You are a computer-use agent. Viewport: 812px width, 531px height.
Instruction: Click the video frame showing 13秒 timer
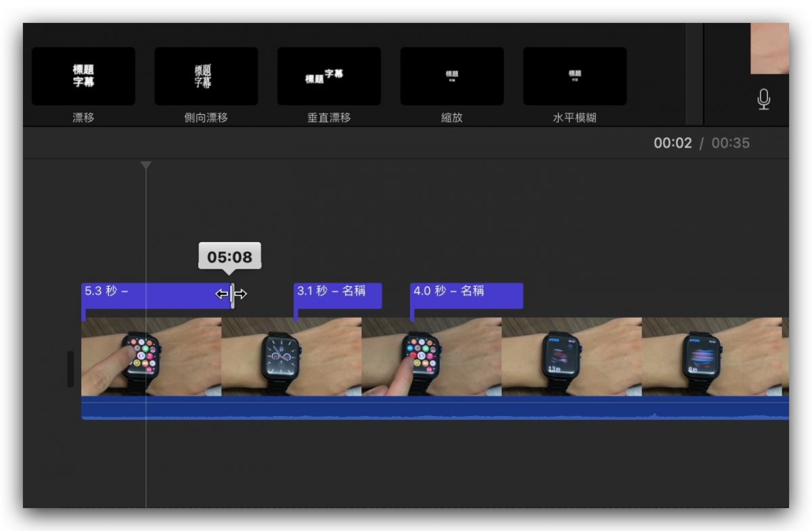point(572,356)
